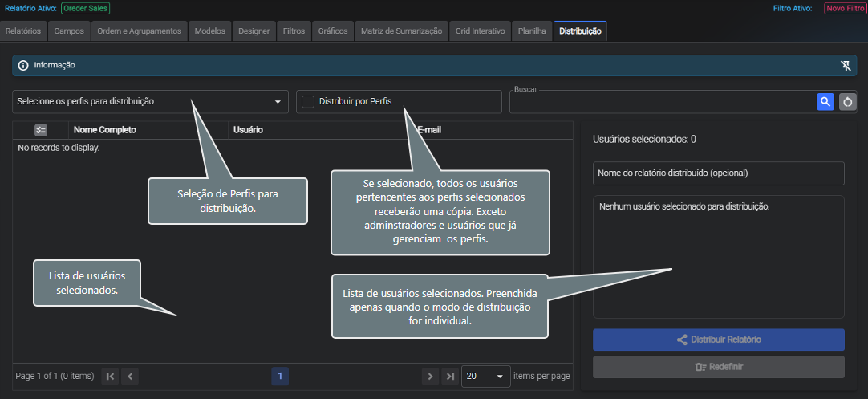Open the Ordem e Agrupamentos tab

tap(140, 31)
